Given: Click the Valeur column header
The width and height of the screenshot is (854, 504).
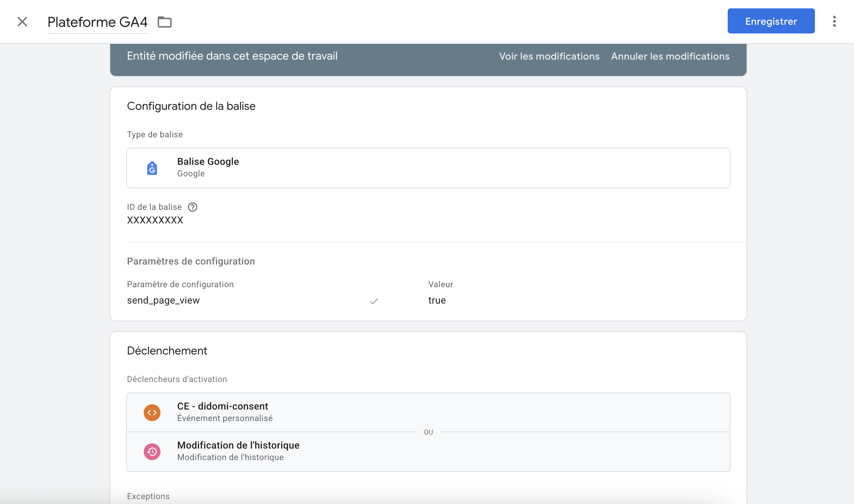Looking at the screenshot, I should tap(441, 284).
